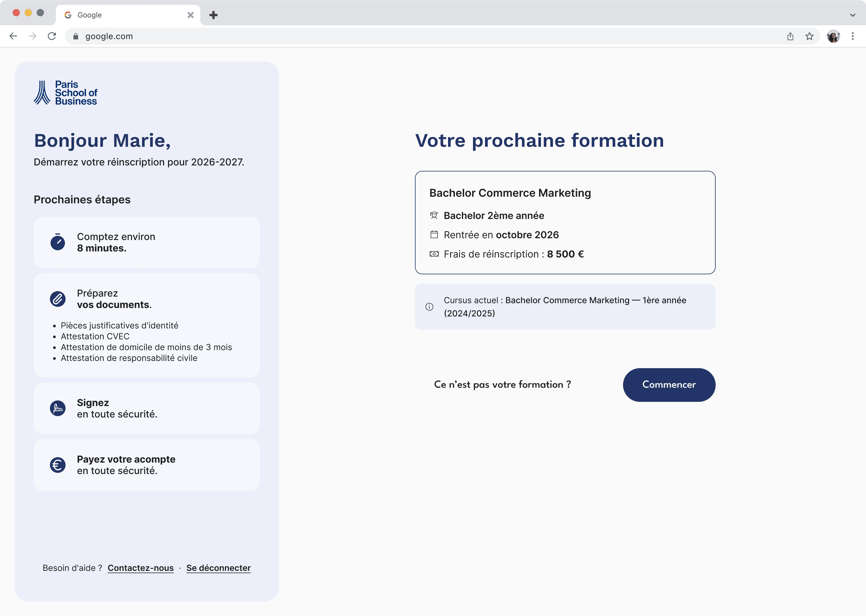Click the 'Attestation CVEC' list item

pos(95,336)
